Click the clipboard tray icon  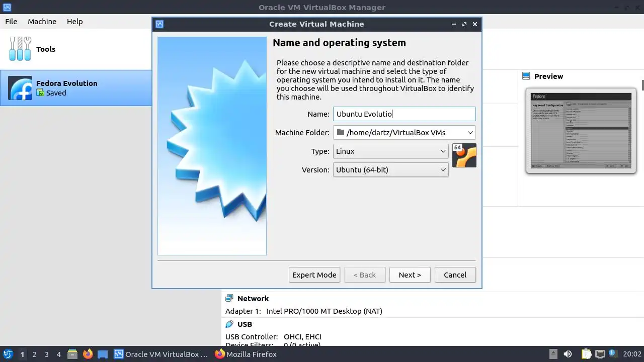tap(586, 354)
